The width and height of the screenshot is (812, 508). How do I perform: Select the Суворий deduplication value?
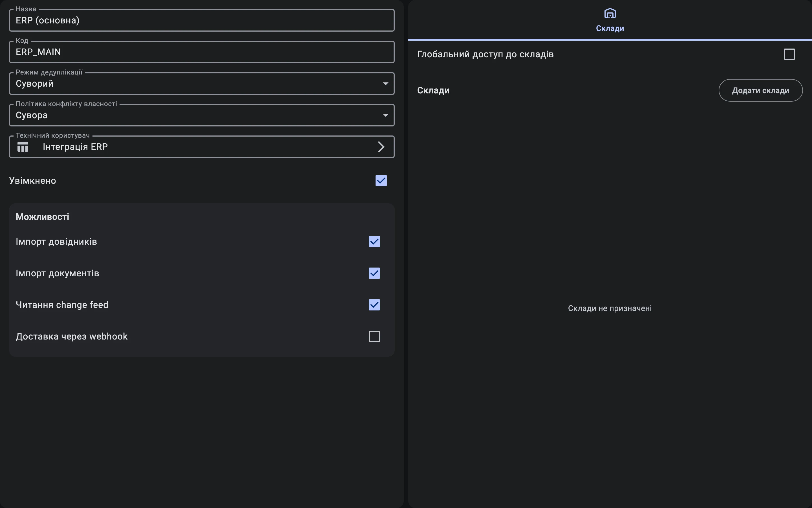pyautogui.click(x=35, y=84)
